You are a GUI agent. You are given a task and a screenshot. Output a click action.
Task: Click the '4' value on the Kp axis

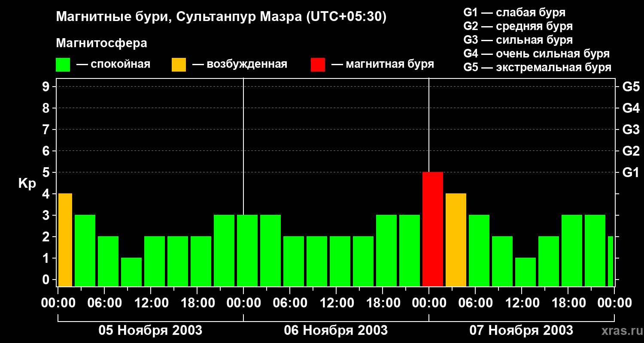tap(47, 194)
